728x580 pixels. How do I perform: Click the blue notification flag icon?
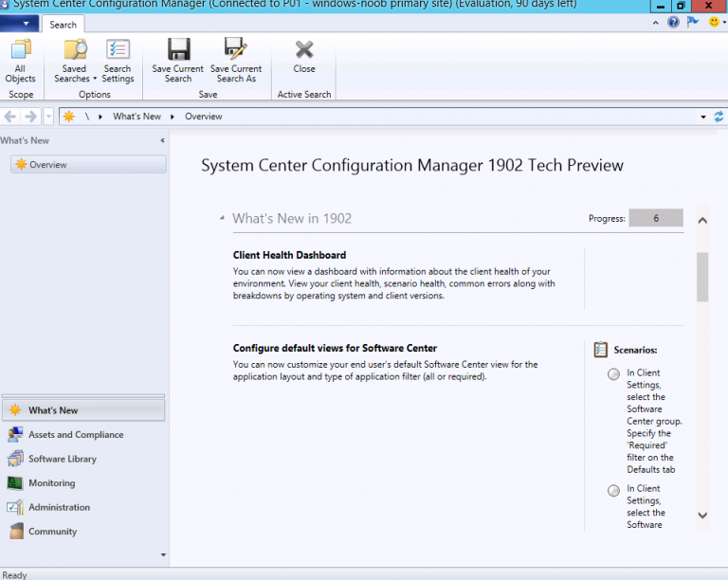(693, 22)
